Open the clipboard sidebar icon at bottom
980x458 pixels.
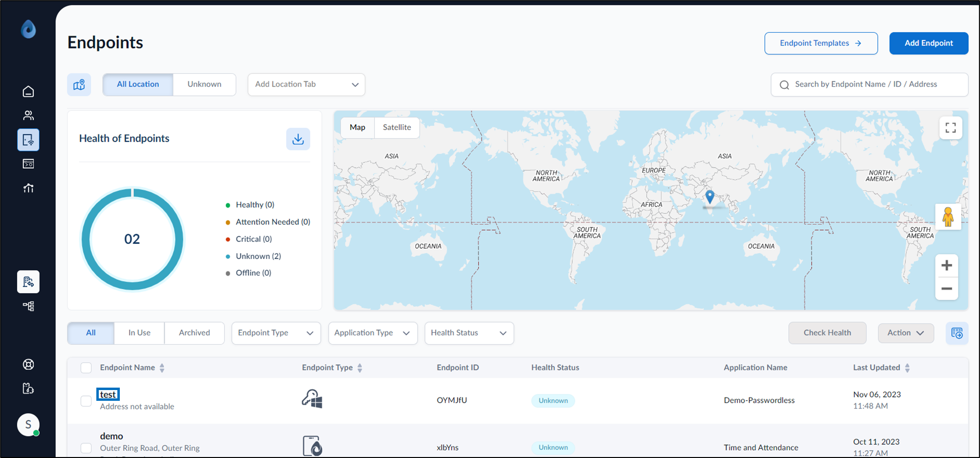point(28,389)
